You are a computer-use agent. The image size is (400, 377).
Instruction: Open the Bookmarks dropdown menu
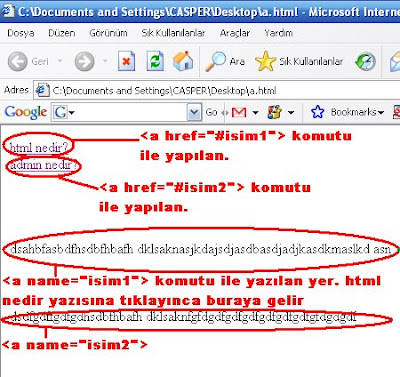[381, 113]
